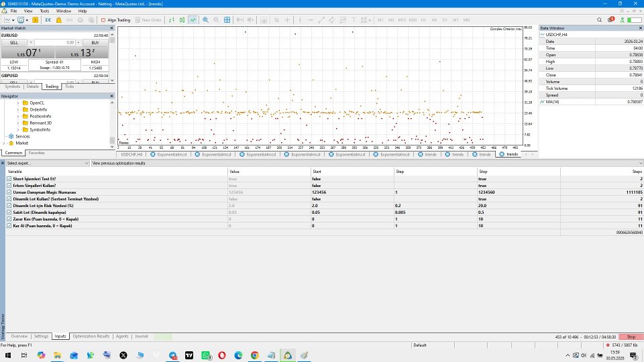Expand the OrderInfo folder in Navigator

pos(18,109)
